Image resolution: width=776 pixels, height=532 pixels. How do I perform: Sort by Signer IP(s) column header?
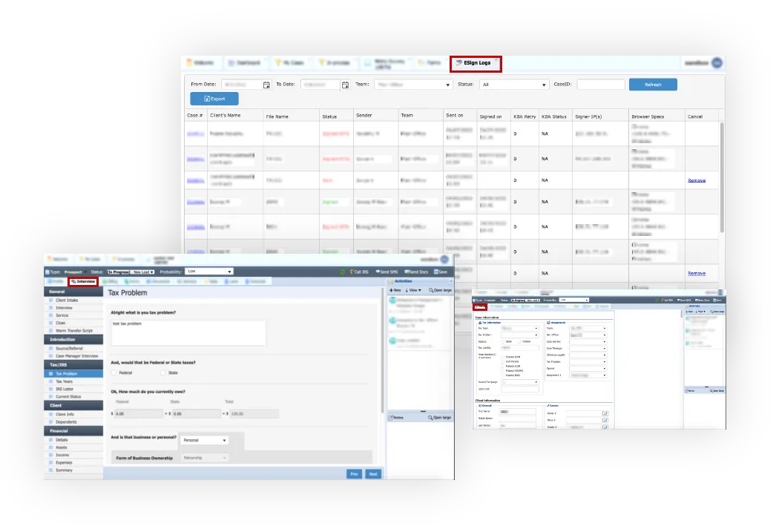tap(588, 116)
